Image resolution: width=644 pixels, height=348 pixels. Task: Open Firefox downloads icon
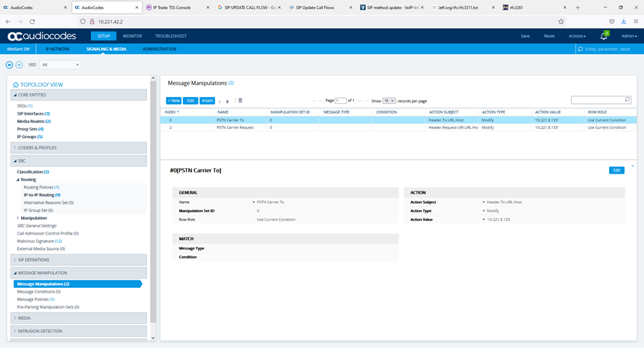tap(623, 21)
